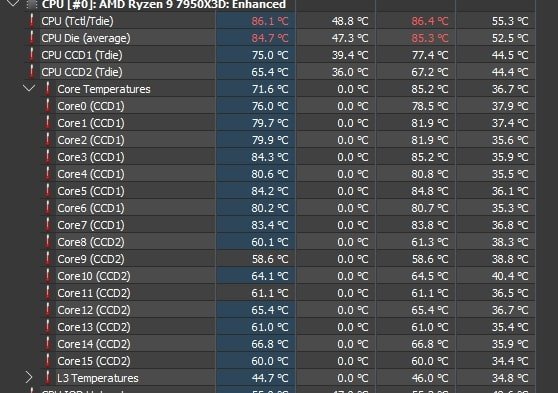Image resolution: width=558 pixels, height=393 pixels.
Task: Collapse the Core Temperatures group
Action: click(x=29, y=88)
